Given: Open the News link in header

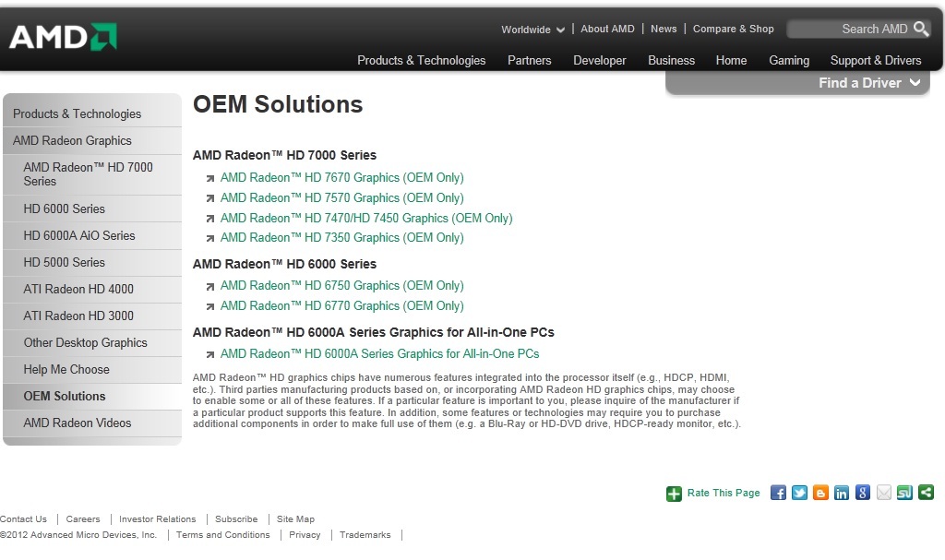Looking at the screenshot, I should (664, 29).
